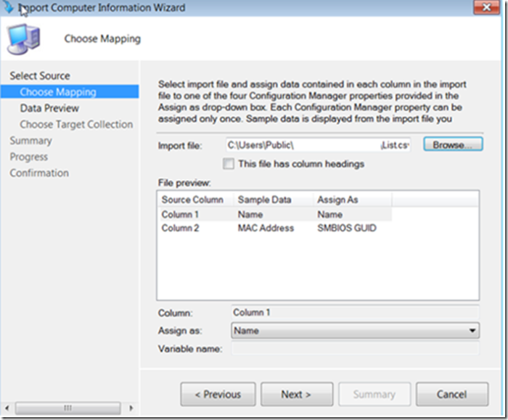Image resolution: width=508 pixels, height=420 pixels.
Task: Open the Data Preview step
Action: point(49,108)
